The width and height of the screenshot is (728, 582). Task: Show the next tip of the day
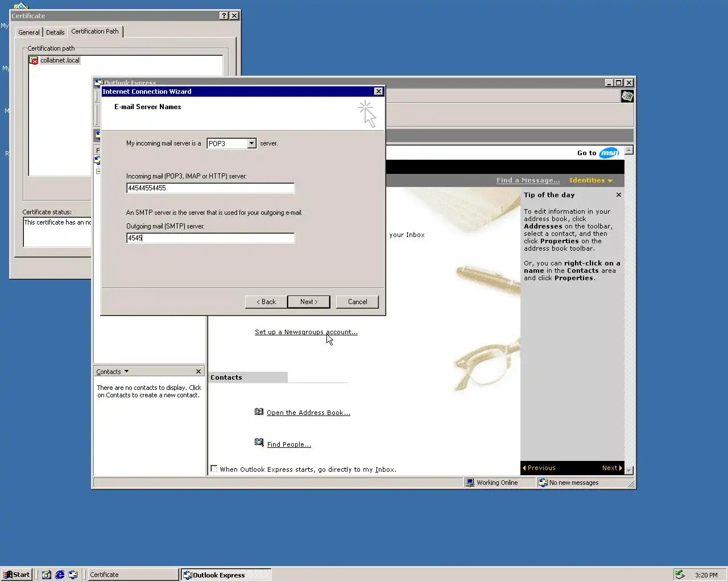pyautogui.click(x=612, y=468)
